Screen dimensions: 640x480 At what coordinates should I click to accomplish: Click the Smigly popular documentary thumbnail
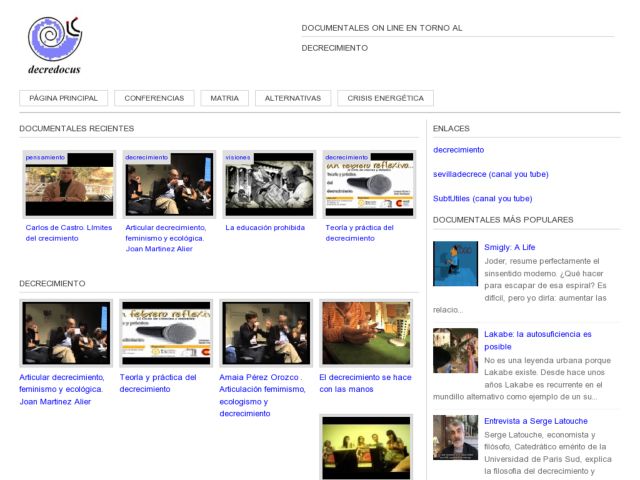point(455,263)
